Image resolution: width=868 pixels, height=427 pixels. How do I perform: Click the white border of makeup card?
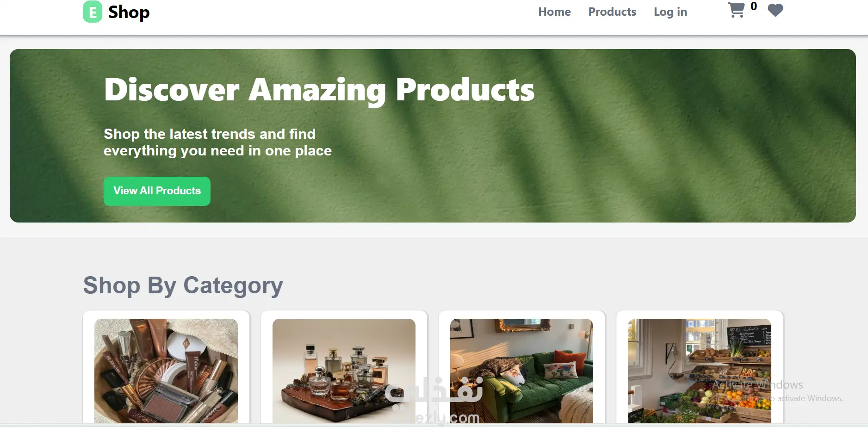[x=89, y=370]
